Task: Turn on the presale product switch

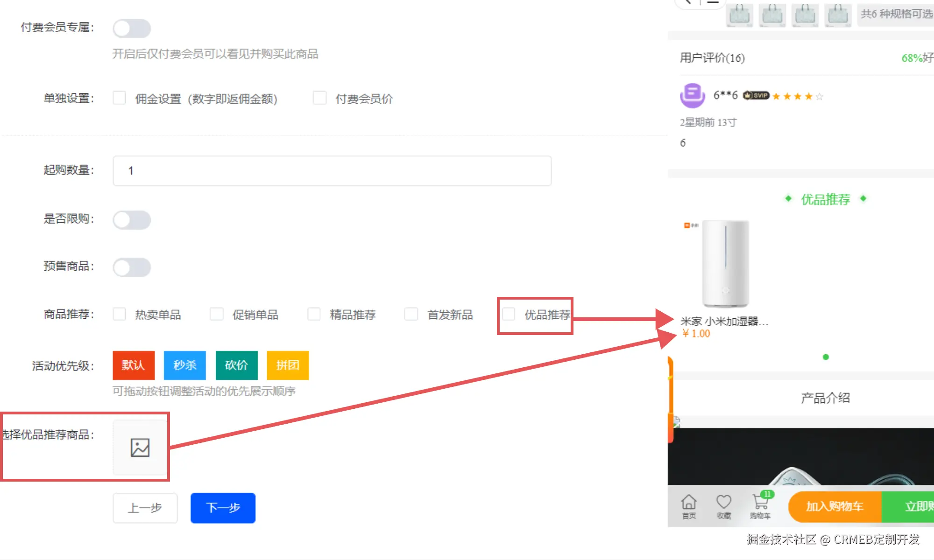Action: 132,267
